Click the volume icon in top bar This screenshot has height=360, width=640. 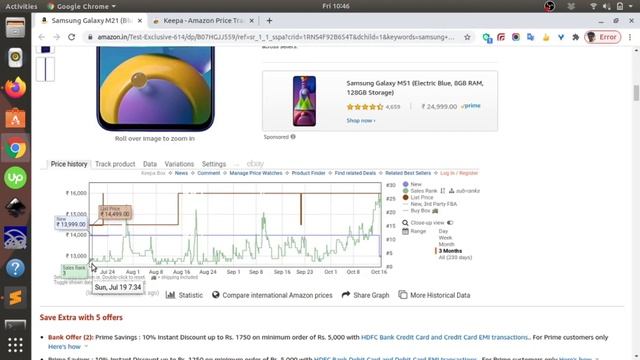pyautogui.click(x=607, y=6)
